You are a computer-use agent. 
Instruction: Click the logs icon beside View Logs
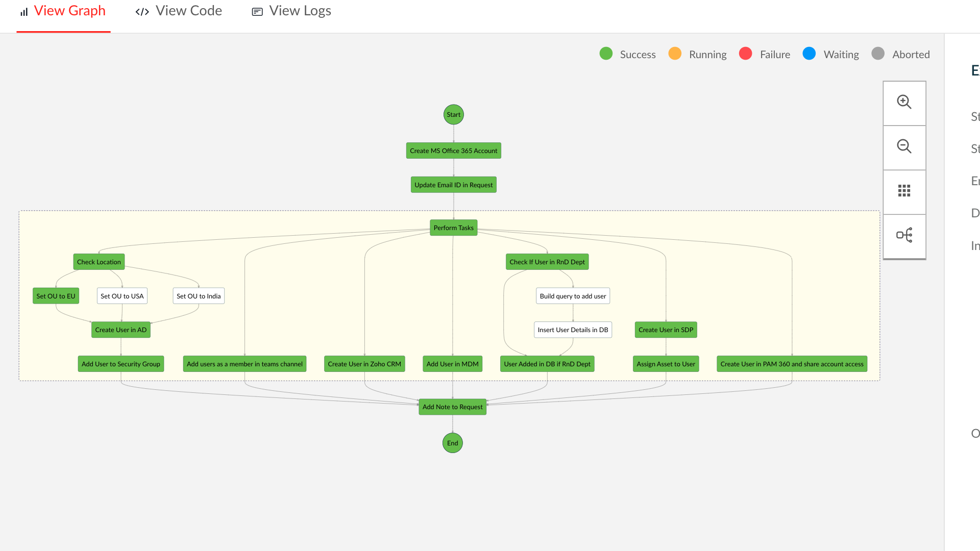(257, 11)
